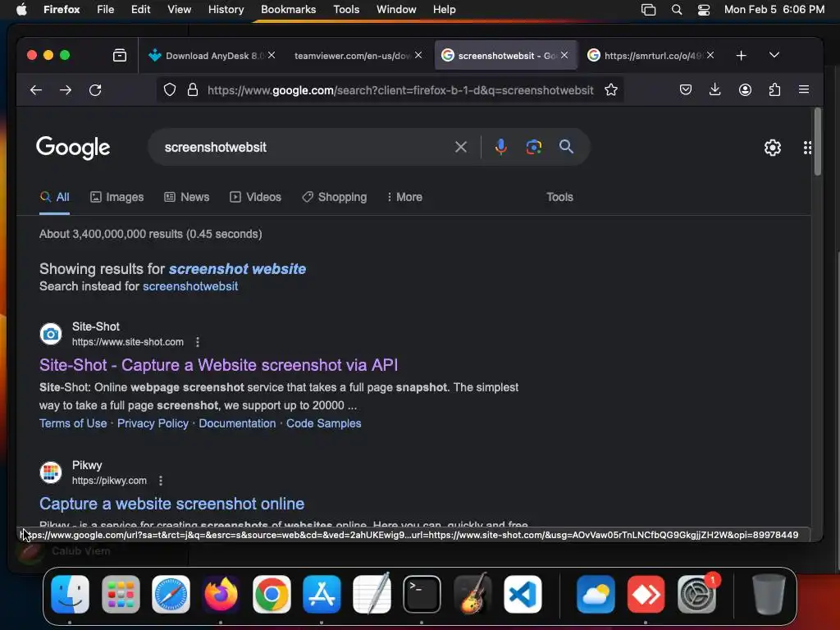This screenshot has height=630, width=840.
Task: Open the macOS Control Center icon
Action: click(704, 10)
